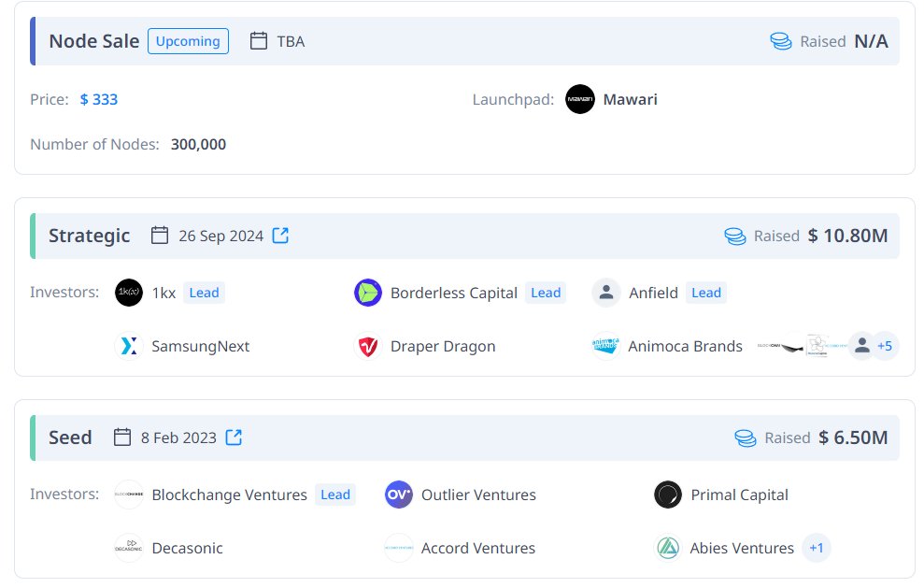
Task: Open the SamsungNext investor name
Action: (x=200, y=346)
